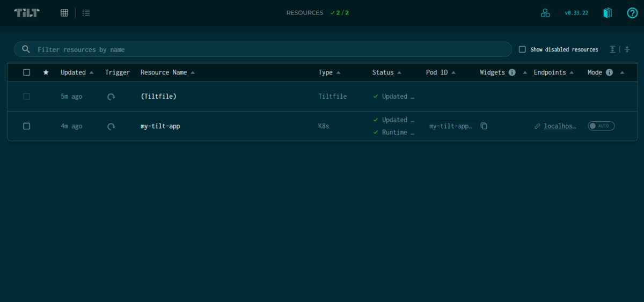Click my-tilt-app Runtime status
The height and width of the screenshot is (302, 644).
[x=394, y=132]
